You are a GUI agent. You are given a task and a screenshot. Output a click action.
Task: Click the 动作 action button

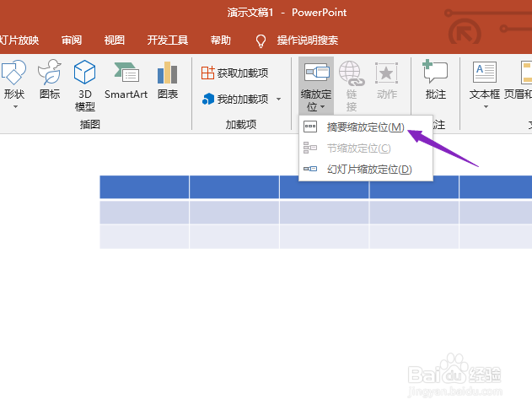pyautogui.click(x=387, y=80)
